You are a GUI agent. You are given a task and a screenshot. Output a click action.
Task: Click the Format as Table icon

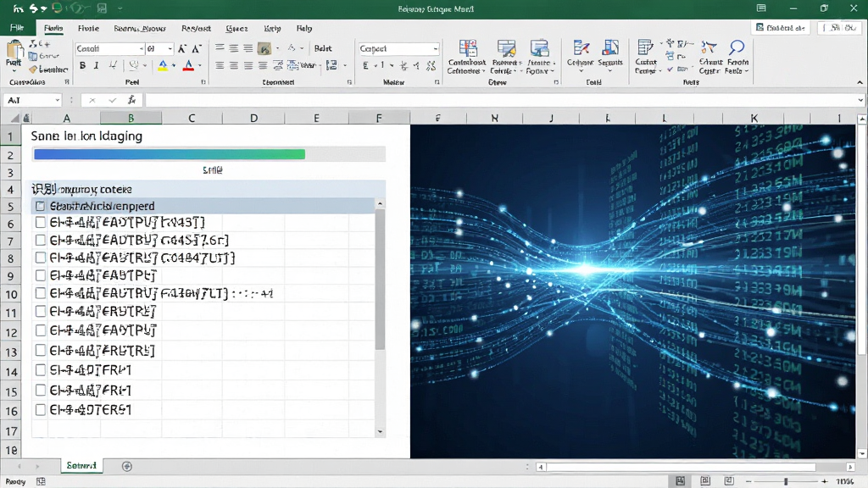tap(506, 48)
